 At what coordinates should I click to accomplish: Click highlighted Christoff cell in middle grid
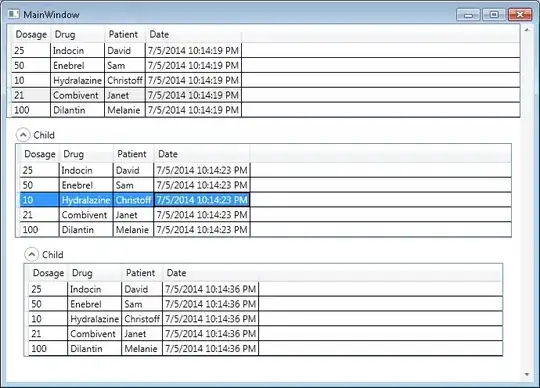134,200
